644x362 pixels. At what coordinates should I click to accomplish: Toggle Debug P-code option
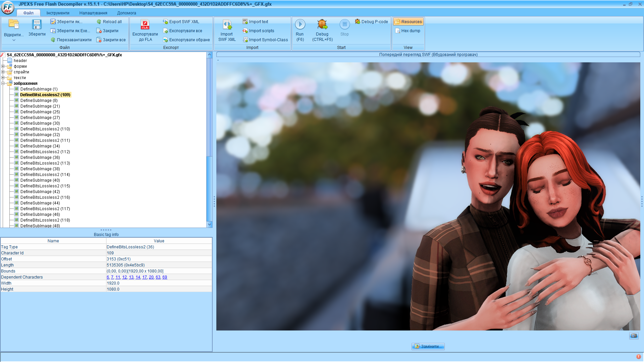tap(372, 22)
